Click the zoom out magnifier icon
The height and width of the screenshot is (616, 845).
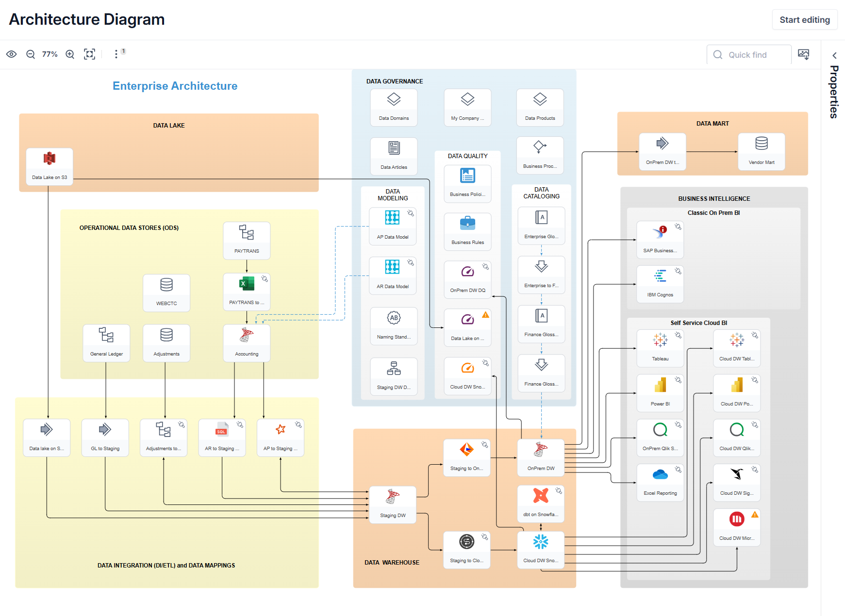(31, 54)
